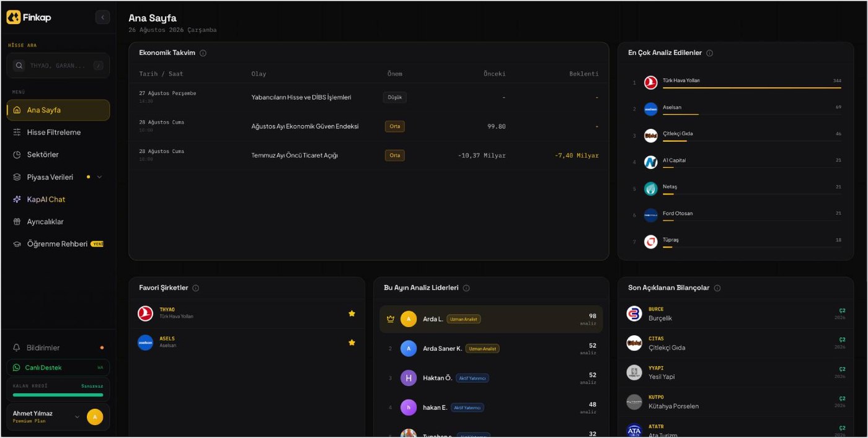Click the Önem column header

click(x=395, y=74)
